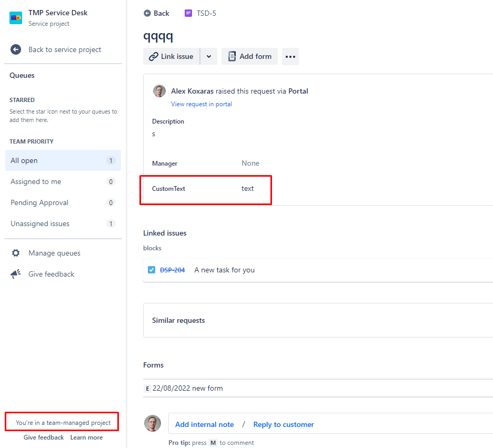Click the Forms section heading
Viewport: 493px width, 448px height.
(x=154, y=365)
